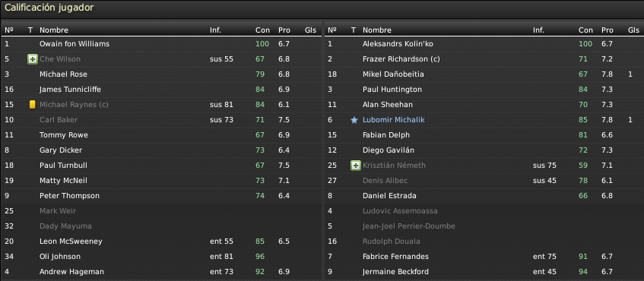644x281 pixels.
Task: Click the left table Nº column header
Action: tap(8, 30)
